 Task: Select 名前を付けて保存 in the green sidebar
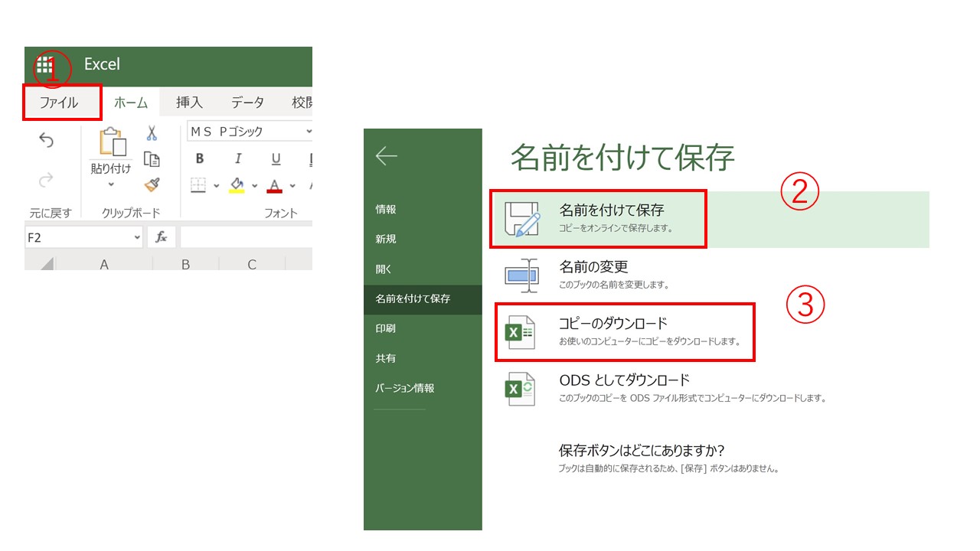tap(423, 299)
